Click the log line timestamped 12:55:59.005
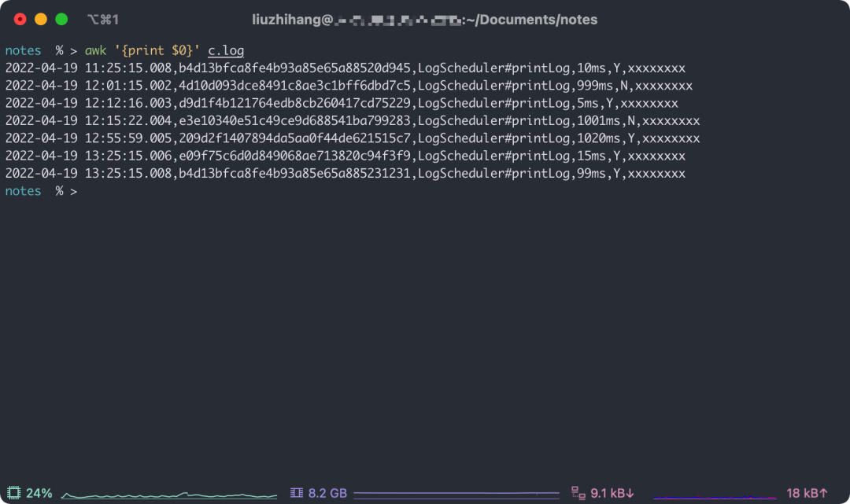 (353, 138)
